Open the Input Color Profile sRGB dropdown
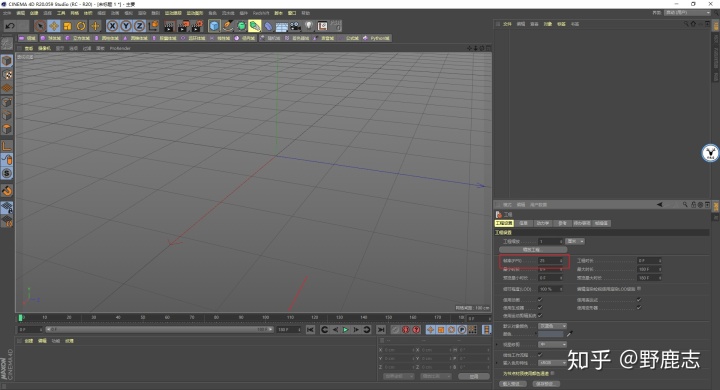The image size is (720, 390). (552, 363)
